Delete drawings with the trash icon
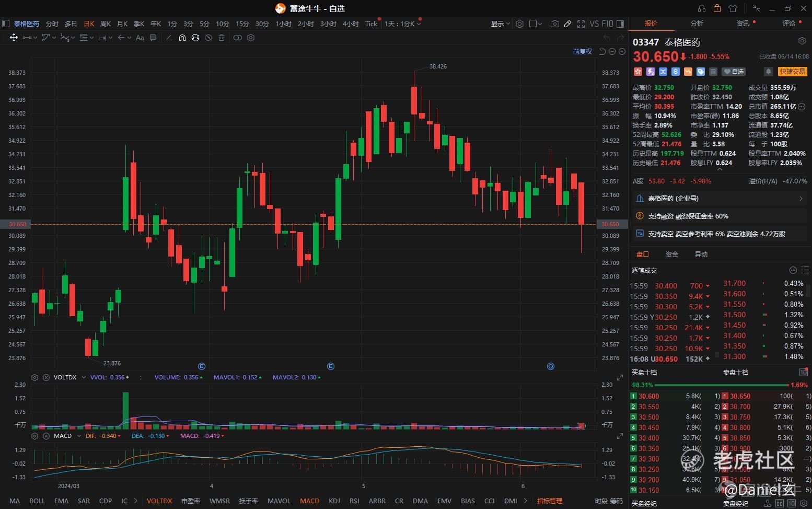The height and width of the screenshot is (509, 812). click(222, 38)
